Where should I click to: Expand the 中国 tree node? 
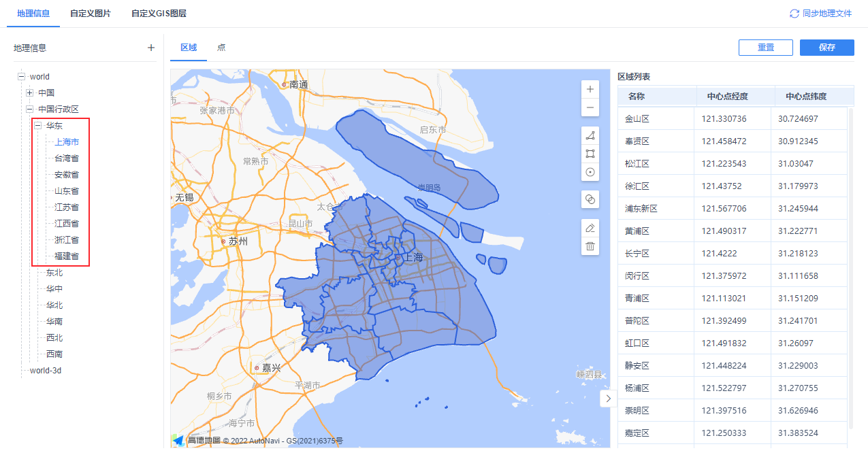click(30, 93)
